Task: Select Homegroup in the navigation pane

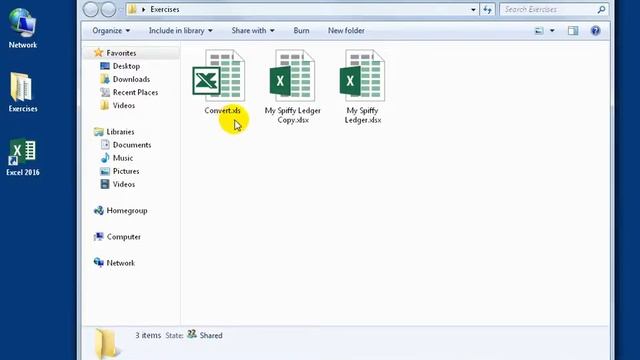Action: pos(127,211)
